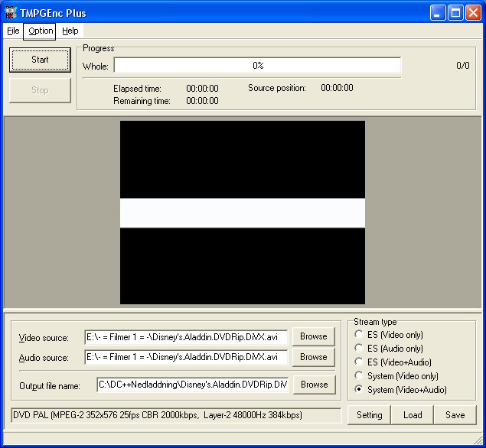The height and width of the screenshot is (448, 486).
Task: Select System (Video+Audio) stream type
Action: 400,389
